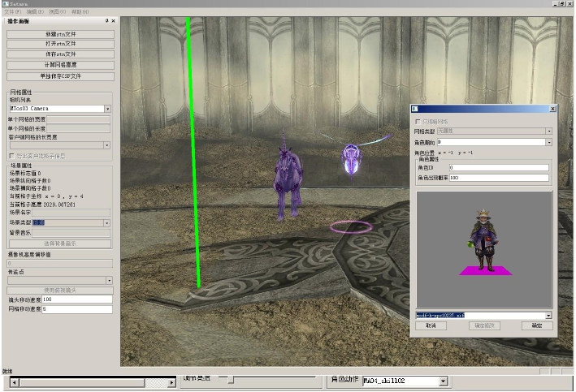This screenshot has height=392, width=576.
Task: Click the 场景名字 input field
Action: point(71,213)
